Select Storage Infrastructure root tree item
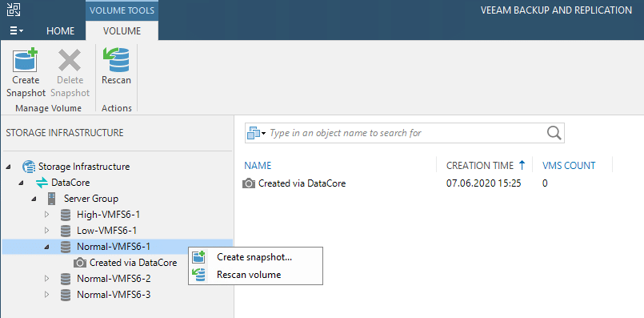The image size is (644, 318). tap(84, 167)
